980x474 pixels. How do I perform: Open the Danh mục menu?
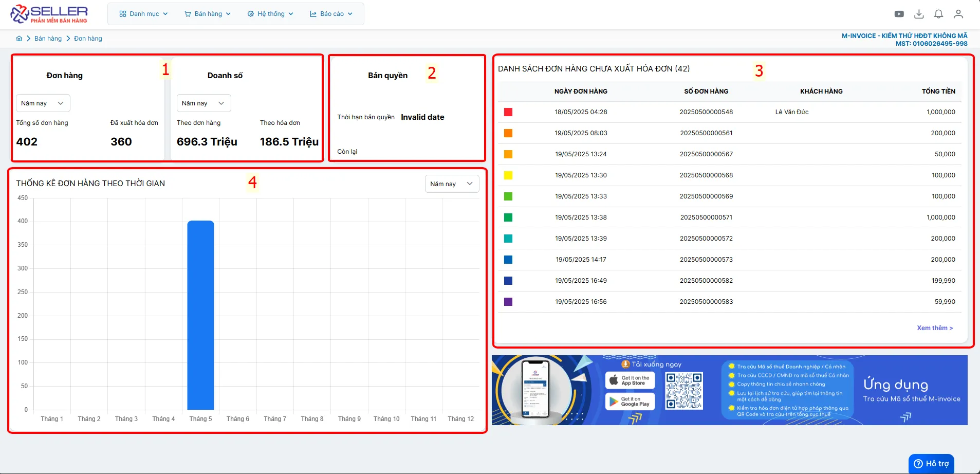pyautogui.click(x=143, y=14)
